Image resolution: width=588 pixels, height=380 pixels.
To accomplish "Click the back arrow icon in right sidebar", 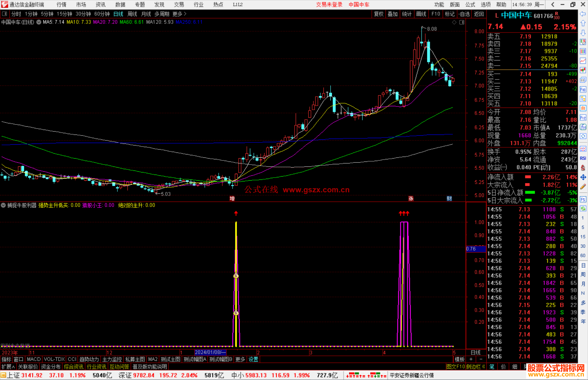I will (583, 14).
